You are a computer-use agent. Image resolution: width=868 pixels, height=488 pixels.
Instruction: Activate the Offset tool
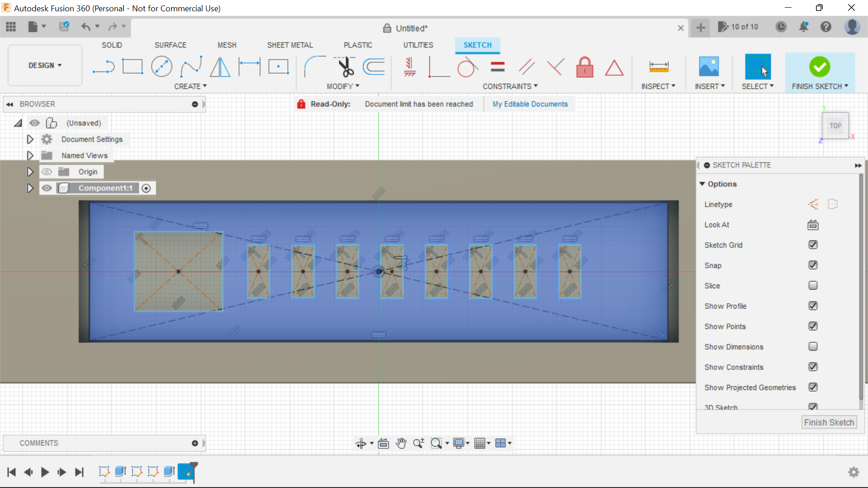373,66
